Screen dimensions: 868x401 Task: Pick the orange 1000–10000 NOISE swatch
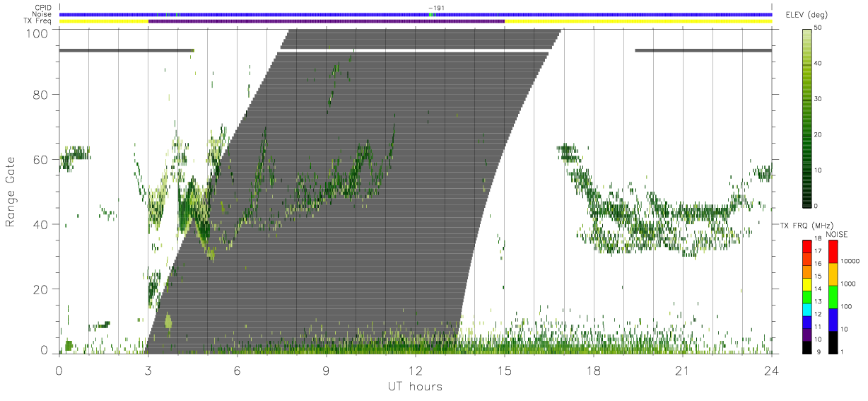pyautogui.click(x=833, y=274)
